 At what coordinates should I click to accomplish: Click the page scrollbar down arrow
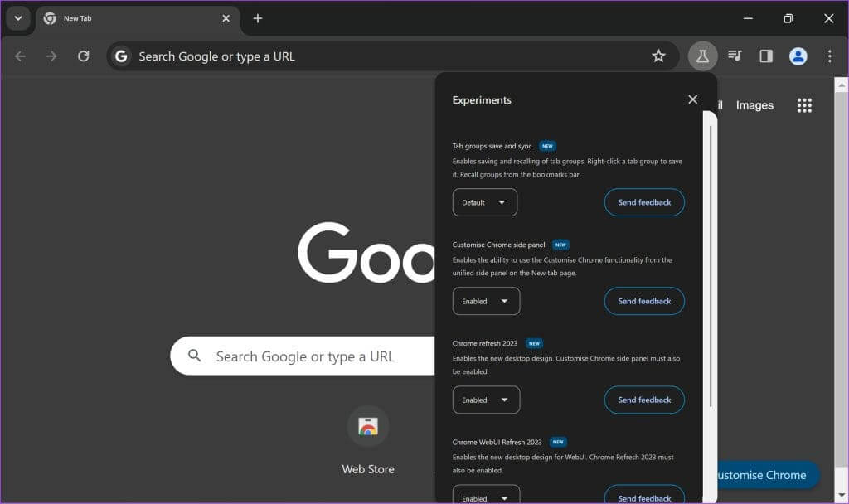[841, 496]
